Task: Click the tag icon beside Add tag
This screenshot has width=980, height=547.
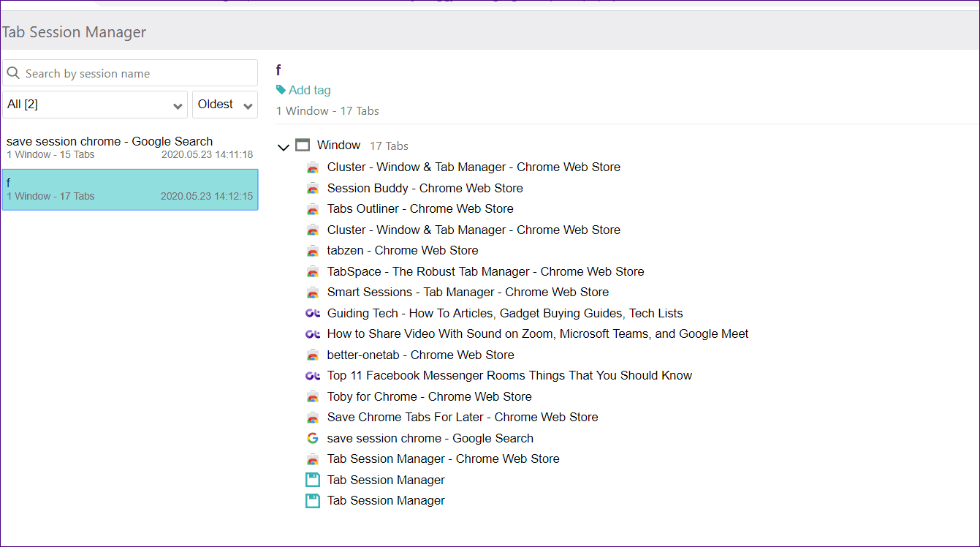Action: [x=281, y=90]
